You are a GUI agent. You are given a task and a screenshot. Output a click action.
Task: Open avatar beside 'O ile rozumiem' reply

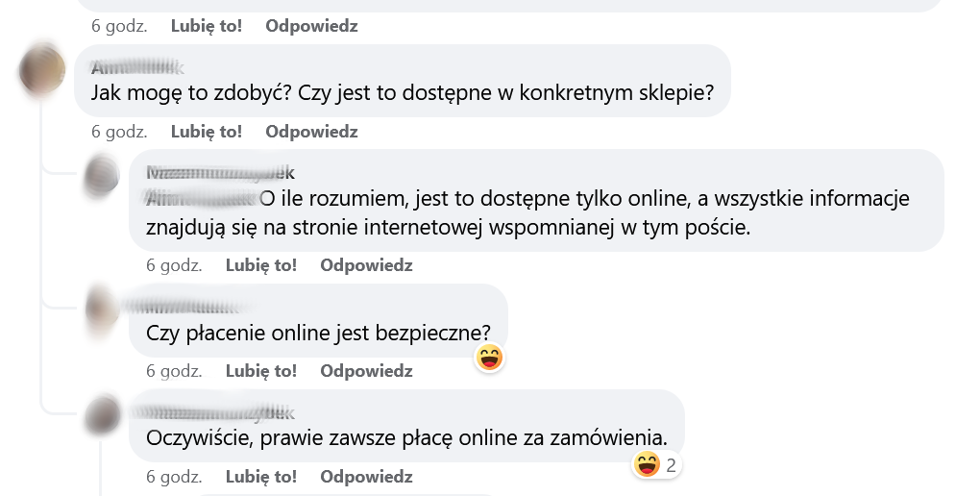(102, 175)
